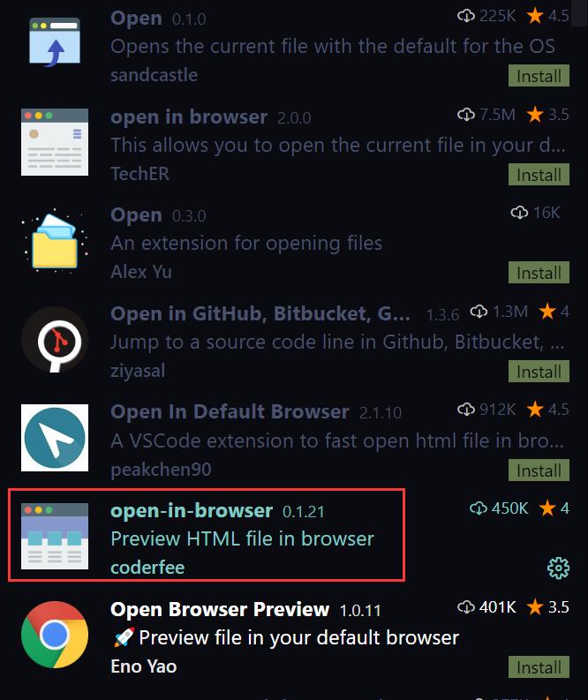
Task: Click the rating star of Open In Default Browser
Action: point(535,409)
